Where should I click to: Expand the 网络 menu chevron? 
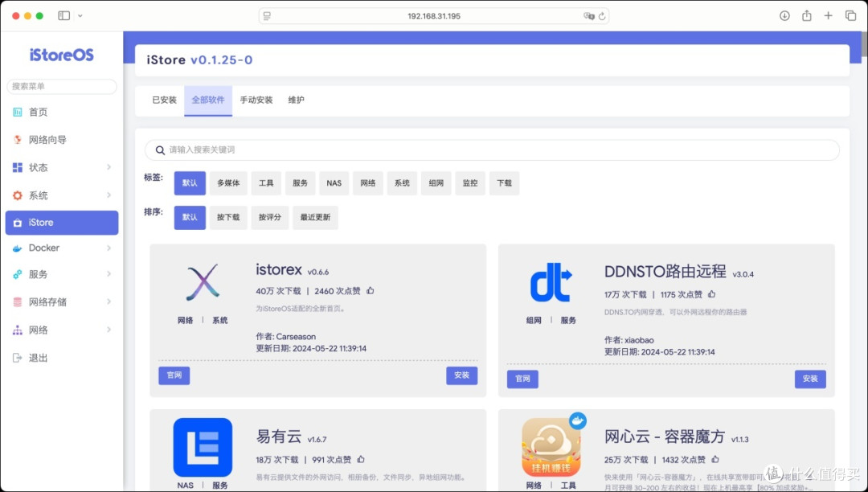tap(109, 330)
